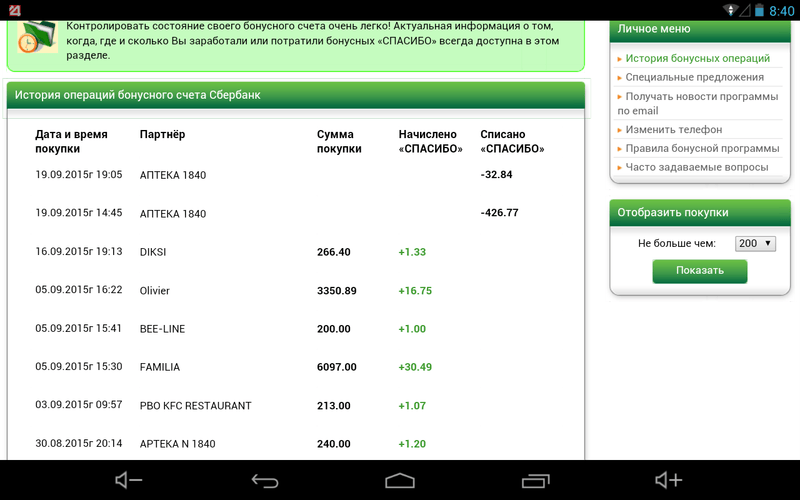This screenshot has height=500, width=800.
Task: Select the date 30.08.2015г 20:14
Action: [x=79, y=443]
